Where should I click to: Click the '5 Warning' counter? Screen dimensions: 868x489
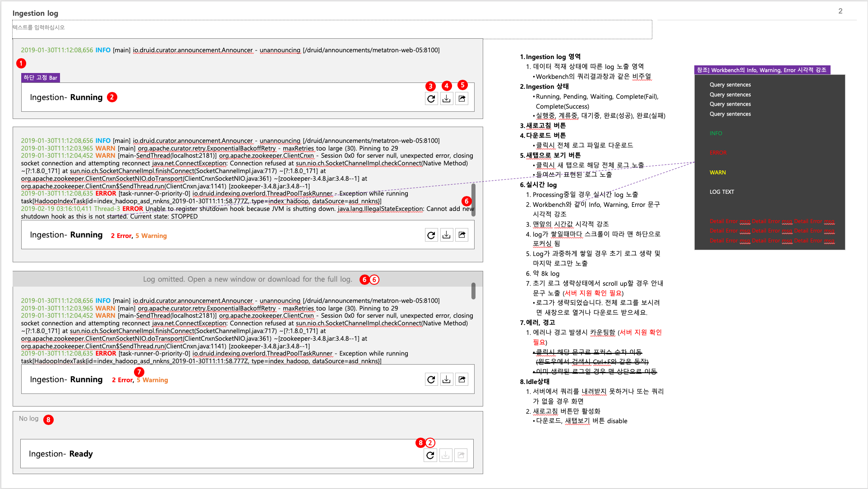point(151,235)
